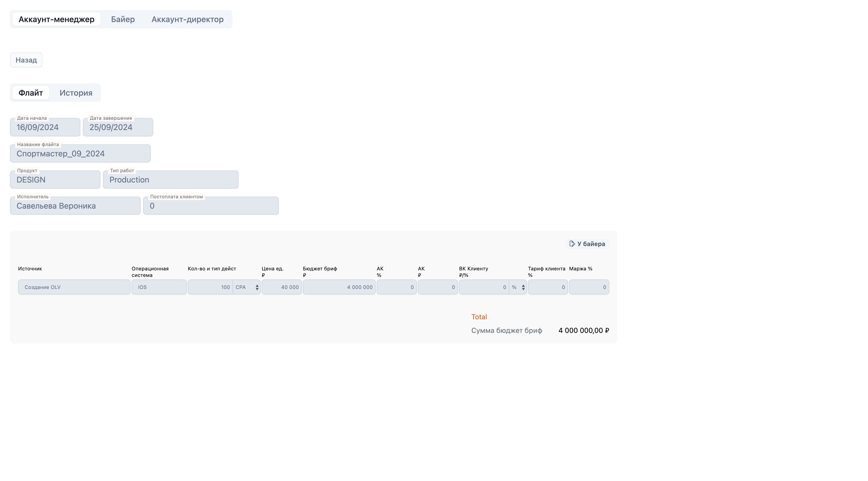Click the Маржа % input field
868x481 pixels.
pyautogui.click(x=589, y=287)
